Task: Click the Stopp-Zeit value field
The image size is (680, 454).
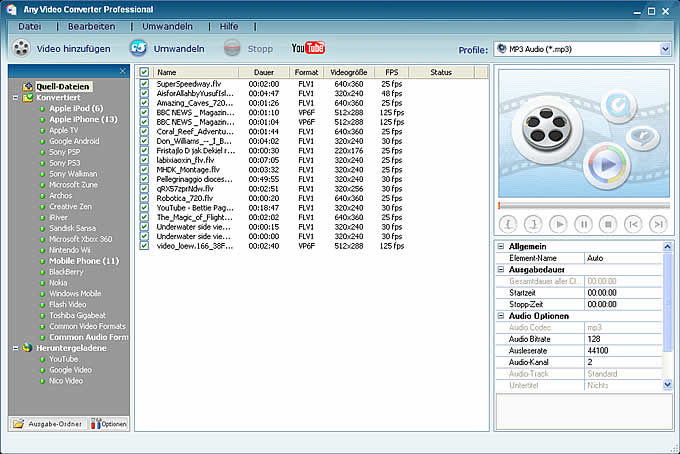Action: tap(623, 304)
